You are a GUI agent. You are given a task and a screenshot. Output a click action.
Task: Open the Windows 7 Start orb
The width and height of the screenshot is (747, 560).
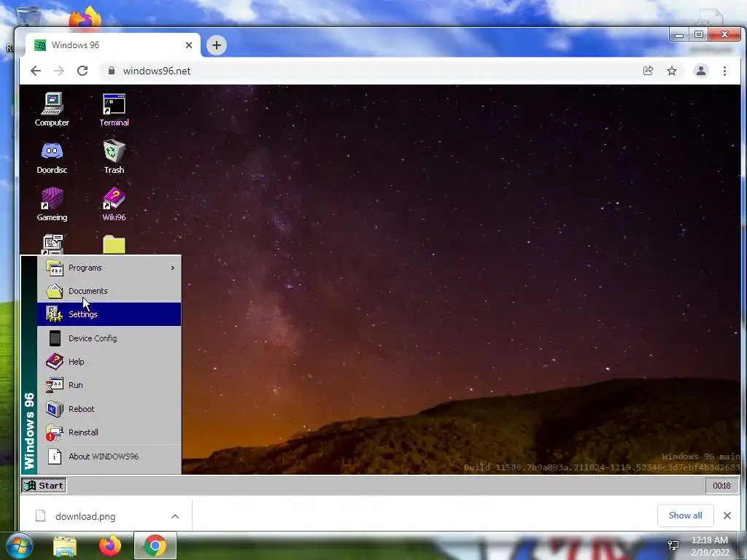point(19,545)
